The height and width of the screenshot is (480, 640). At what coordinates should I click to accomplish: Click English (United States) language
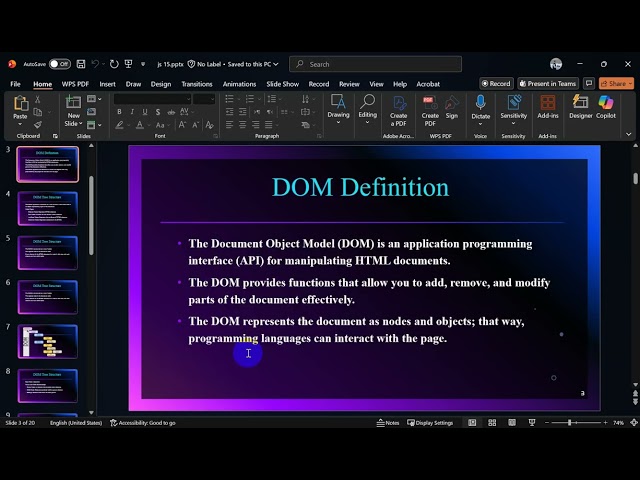pos(76,423)
